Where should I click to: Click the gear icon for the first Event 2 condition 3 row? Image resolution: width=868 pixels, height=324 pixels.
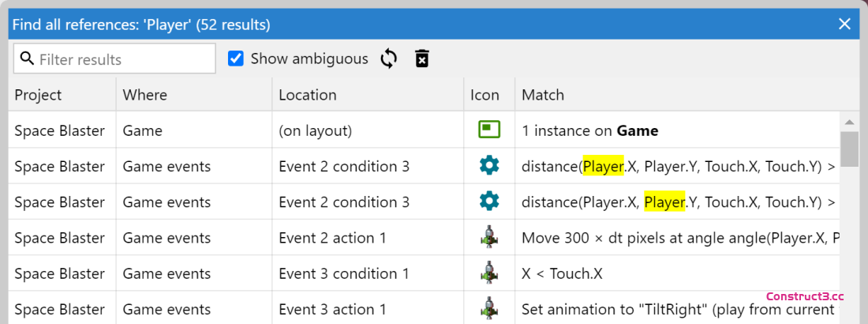coord(489,166)
